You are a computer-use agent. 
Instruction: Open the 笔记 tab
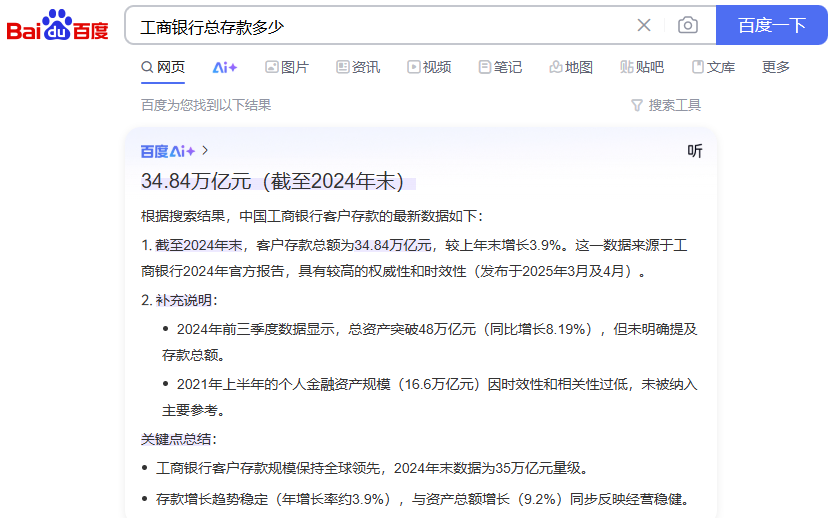point(500,67)
